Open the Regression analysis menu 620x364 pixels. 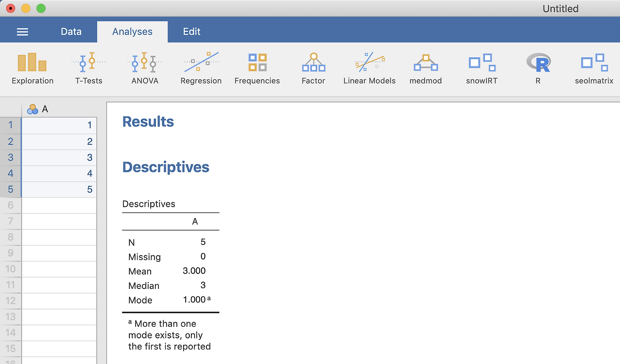pyautogui.click(x=201, y=68)
